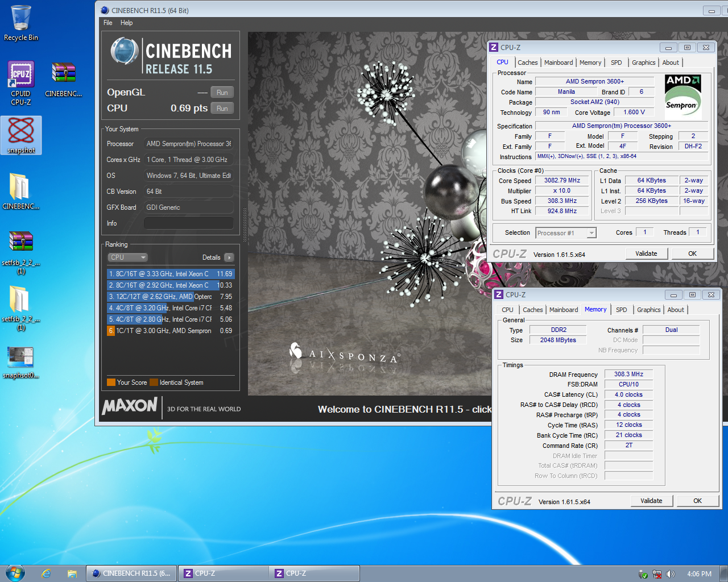Open the File menu in CINEBENCH
This screenshot has height=582, width=728.
(108, 23)
